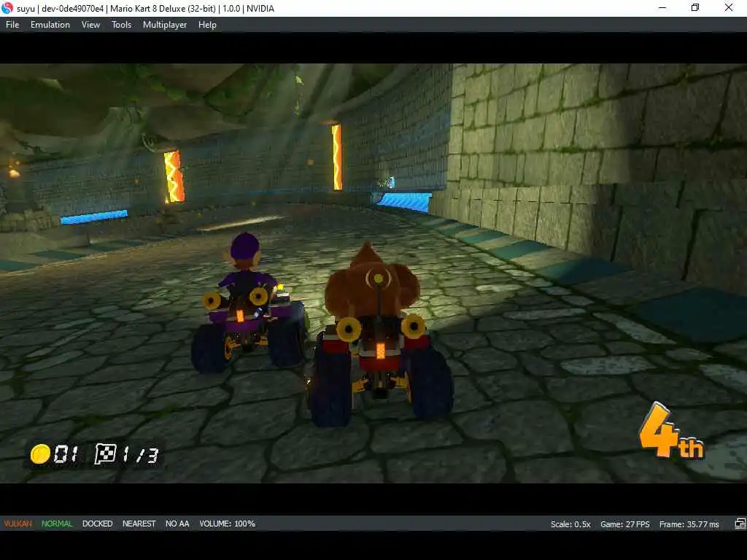
Task: Open the Multiplayer menu
Action: click(x=165, y=25)
